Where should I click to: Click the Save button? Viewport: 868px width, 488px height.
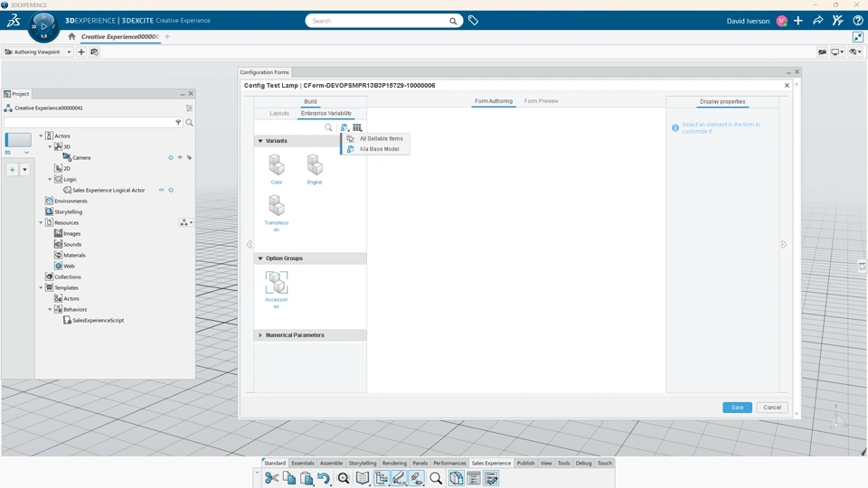738,408
